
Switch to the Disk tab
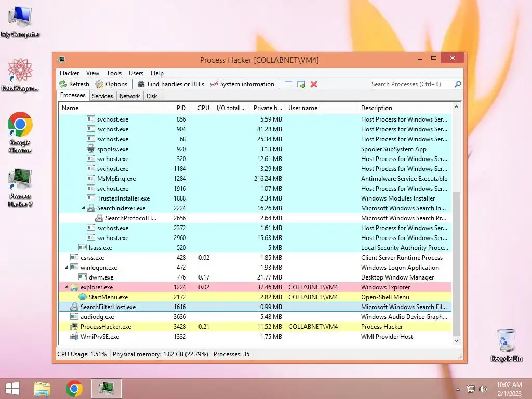152,96
